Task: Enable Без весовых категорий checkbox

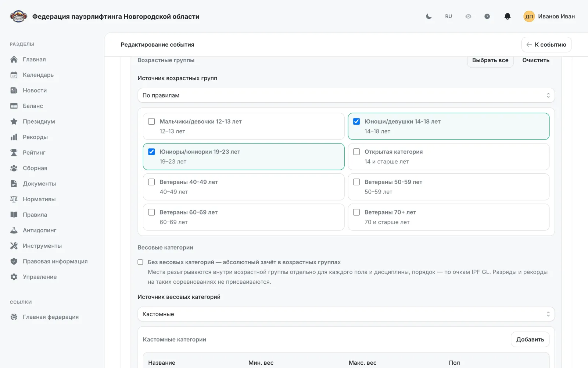Action: [140, 262]
